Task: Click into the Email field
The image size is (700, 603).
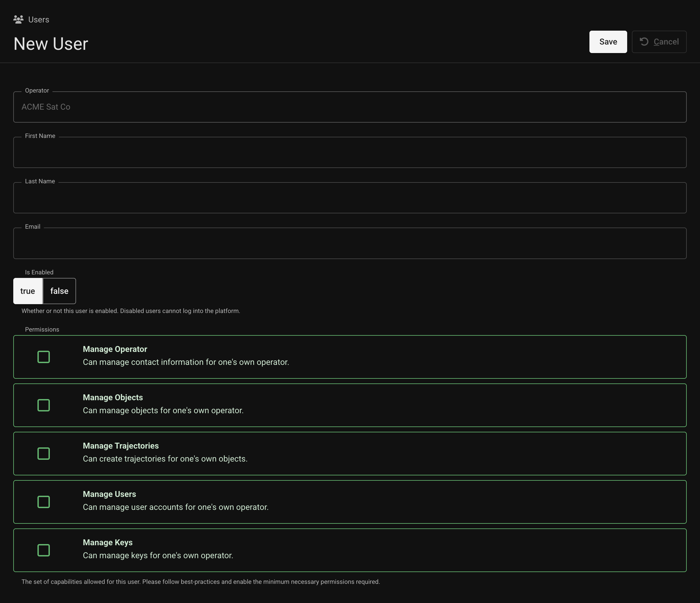Action: pos(350,243)
